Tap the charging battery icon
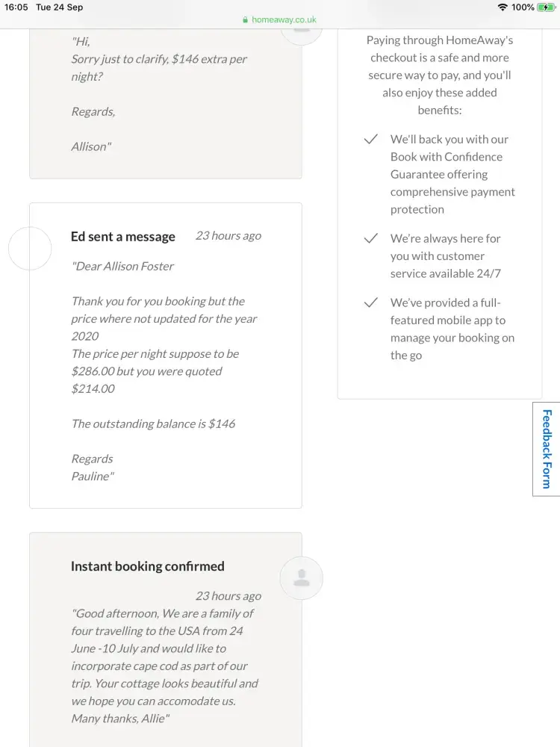The height and width of the screenshot is (747, 560). coord(547,7)
